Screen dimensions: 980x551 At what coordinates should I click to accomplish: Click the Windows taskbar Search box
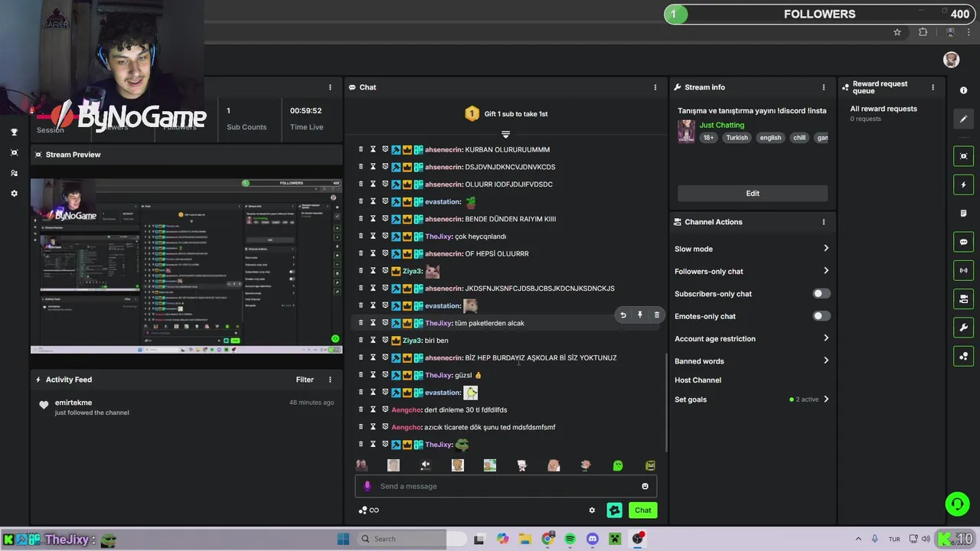tap(412, 539)
